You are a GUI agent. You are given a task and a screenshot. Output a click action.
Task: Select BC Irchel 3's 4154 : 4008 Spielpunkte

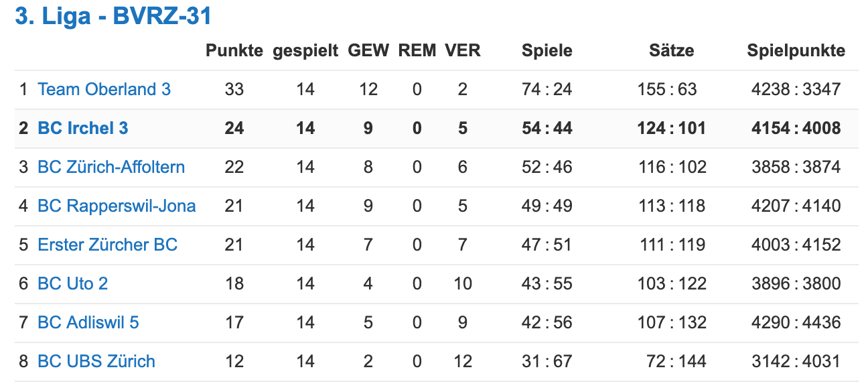796,128
